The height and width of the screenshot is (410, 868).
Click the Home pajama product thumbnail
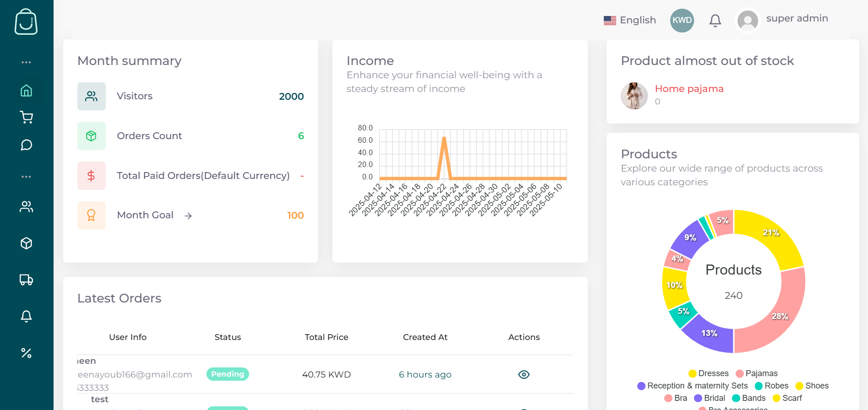[x=634, y=96]
